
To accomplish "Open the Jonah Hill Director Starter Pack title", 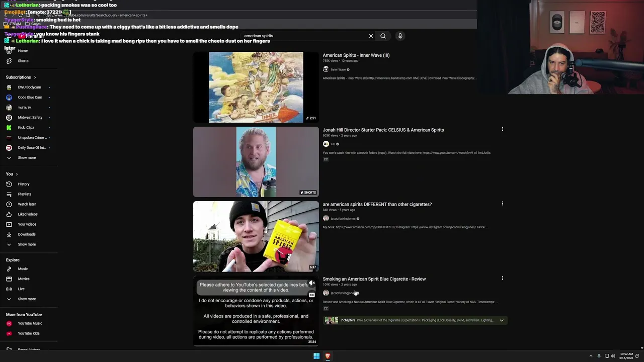I will pyautogui.click(x=383, y=130).
